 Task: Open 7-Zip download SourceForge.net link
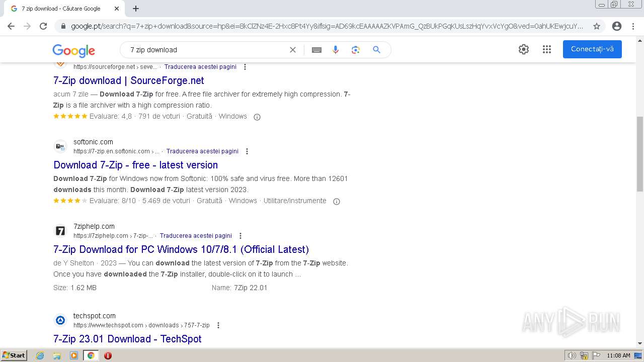129,80
